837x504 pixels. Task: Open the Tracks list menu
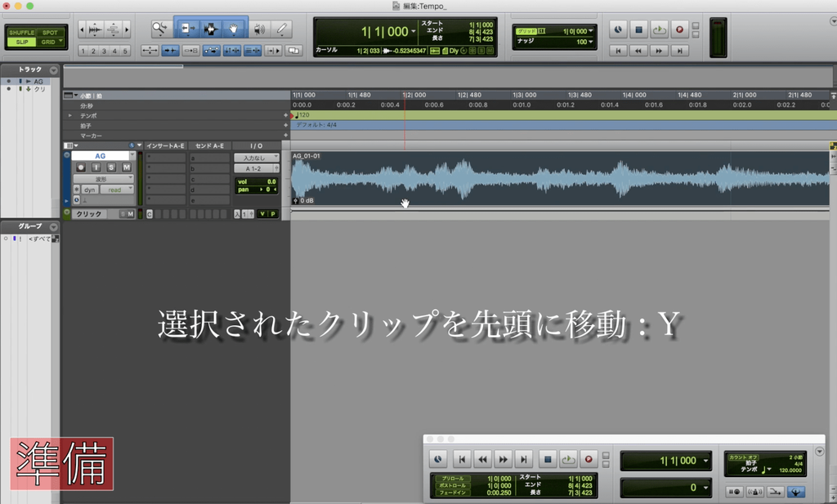(53, 70)
